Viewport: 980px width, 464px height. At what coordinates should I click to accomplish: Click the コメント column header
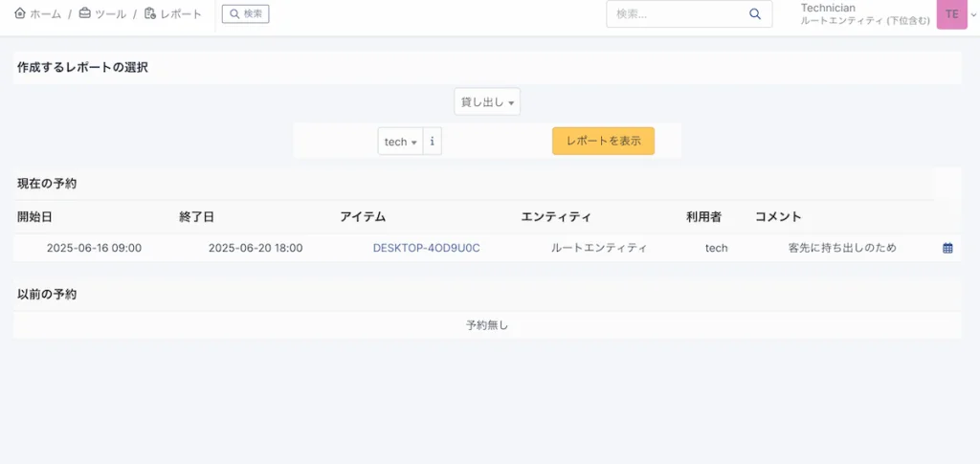point(778,217)
